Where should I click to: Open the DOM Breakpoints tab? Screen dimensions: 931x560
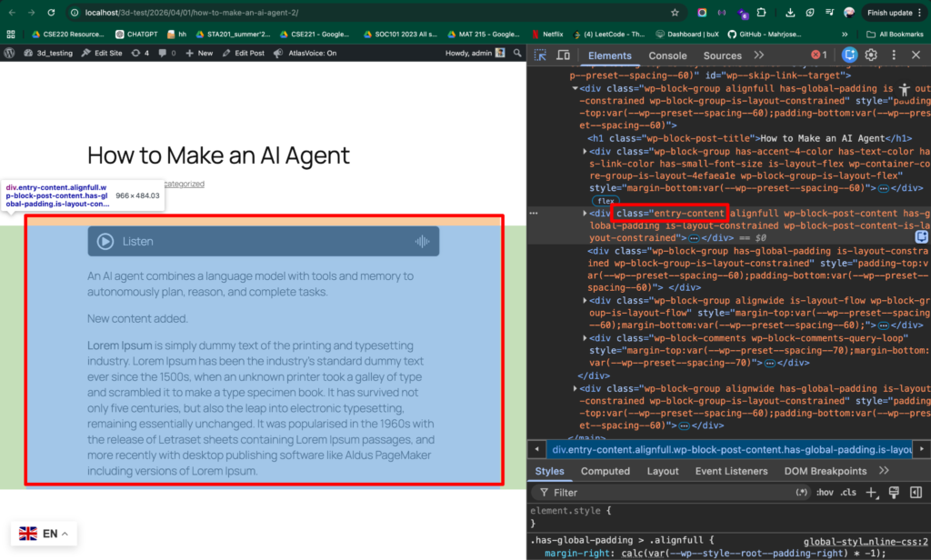(826, 471)
